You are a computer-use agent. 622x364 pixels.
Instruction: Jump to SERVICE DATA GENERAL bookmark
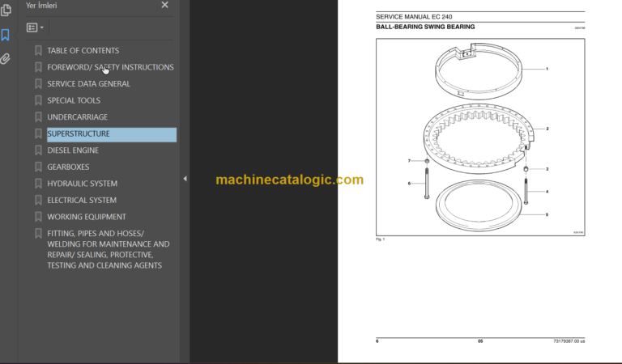point(88,84)
